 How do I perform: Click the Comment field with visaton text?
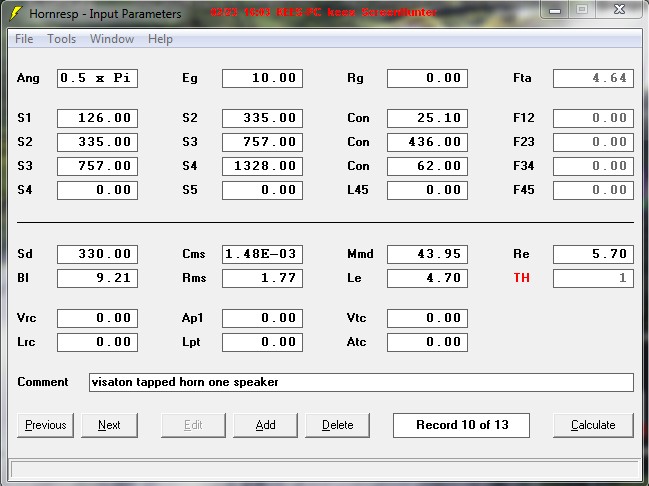(x=361, y=382)
